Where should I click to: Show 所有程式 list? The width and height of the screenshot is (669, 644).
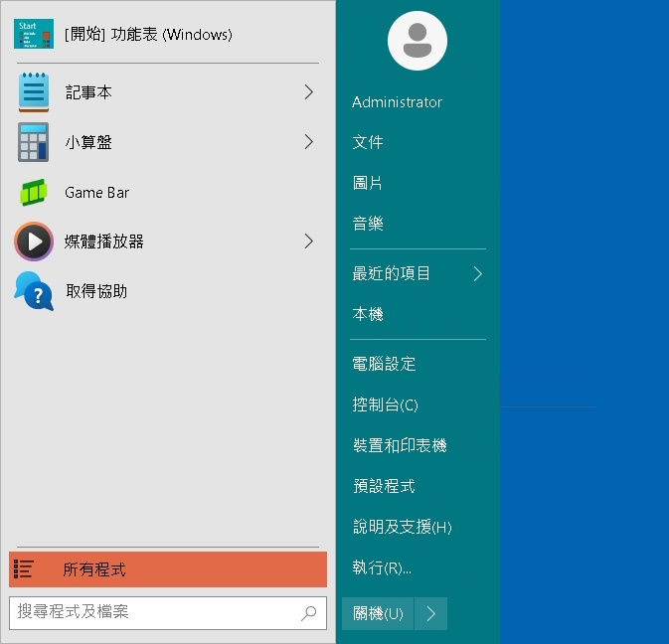(167, 569)
